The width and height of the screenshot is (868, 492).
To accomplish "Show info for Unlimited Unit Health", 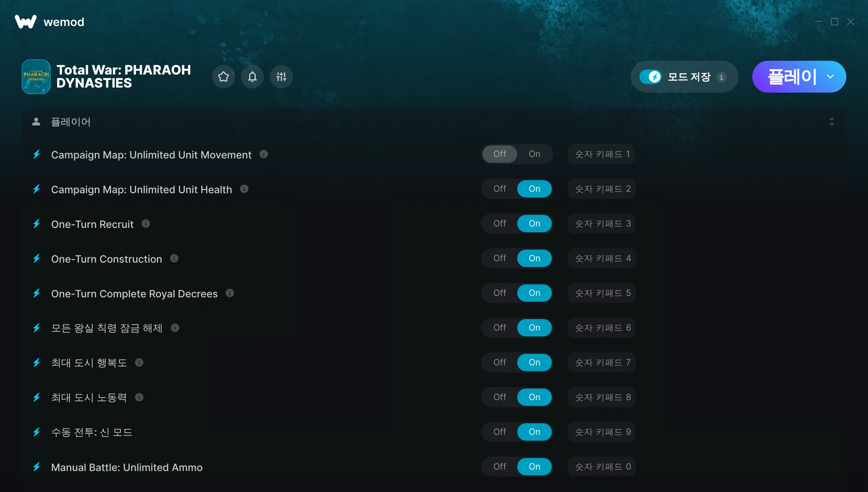I will coord(244,189).
